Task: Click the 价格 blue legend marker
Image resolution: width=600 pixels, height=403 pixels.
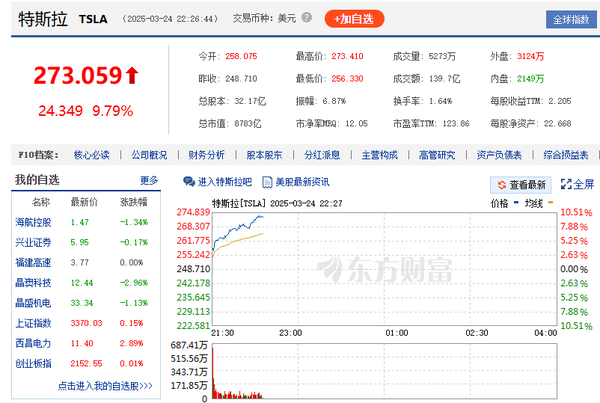Action: (516, 202)
